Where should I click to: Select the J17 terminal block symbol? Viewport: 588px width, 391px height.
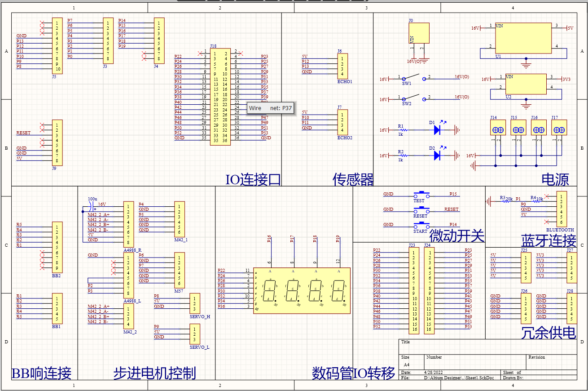click(559, 128)
